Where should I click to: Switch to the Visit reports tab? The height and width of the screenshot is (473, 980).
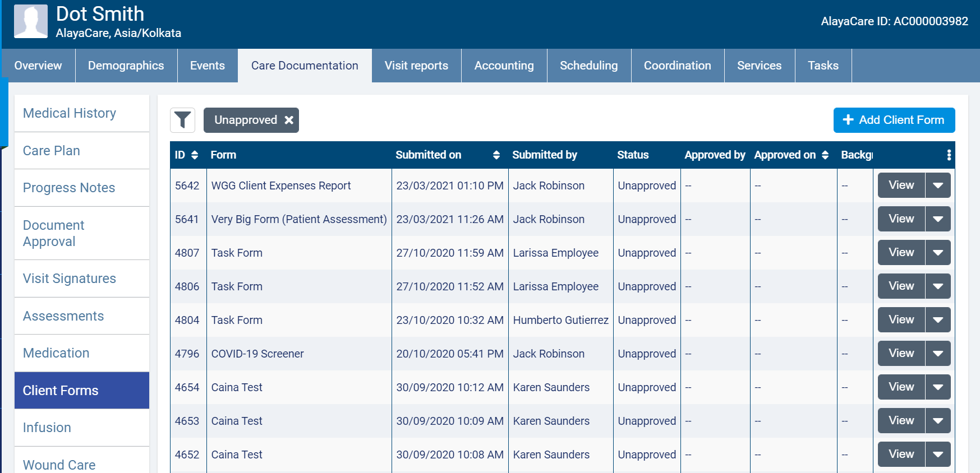(416, 66)
